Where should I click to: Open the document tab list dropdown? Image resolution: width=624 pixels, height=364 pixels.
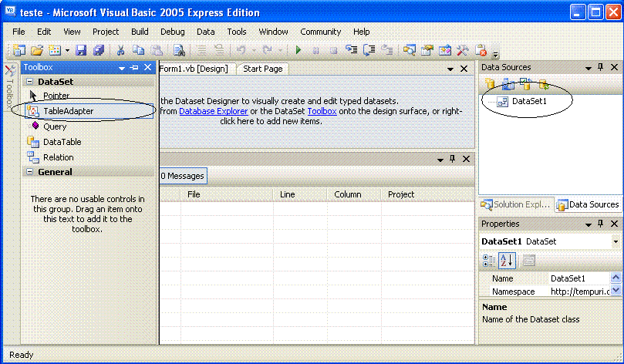coord(450,69)
